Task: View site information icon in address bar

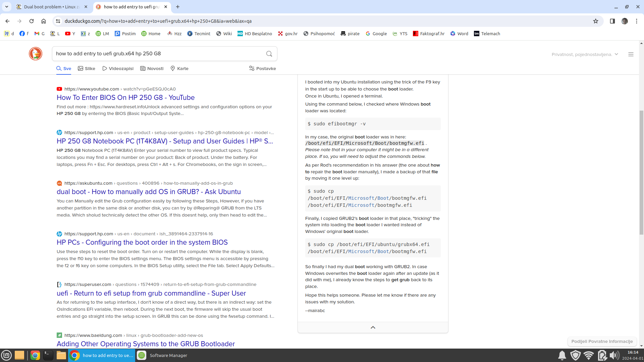Action: pyautogui.click(x=58, y=21)
